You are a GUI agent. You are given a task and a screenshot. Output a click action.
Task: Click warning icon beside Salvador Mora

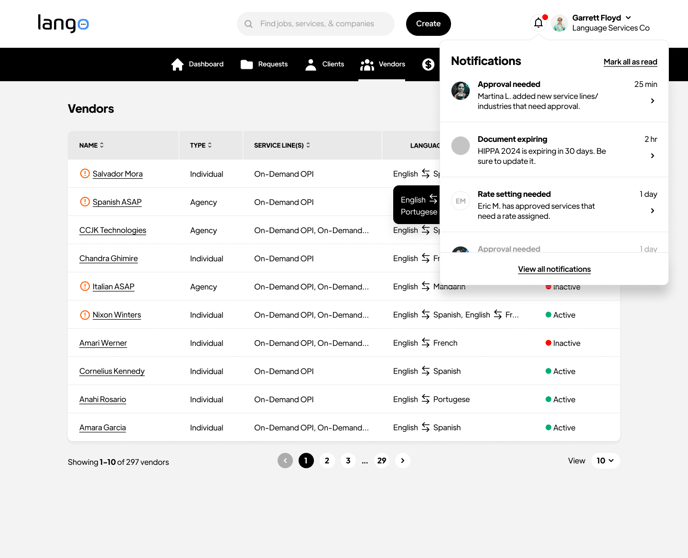85,174
